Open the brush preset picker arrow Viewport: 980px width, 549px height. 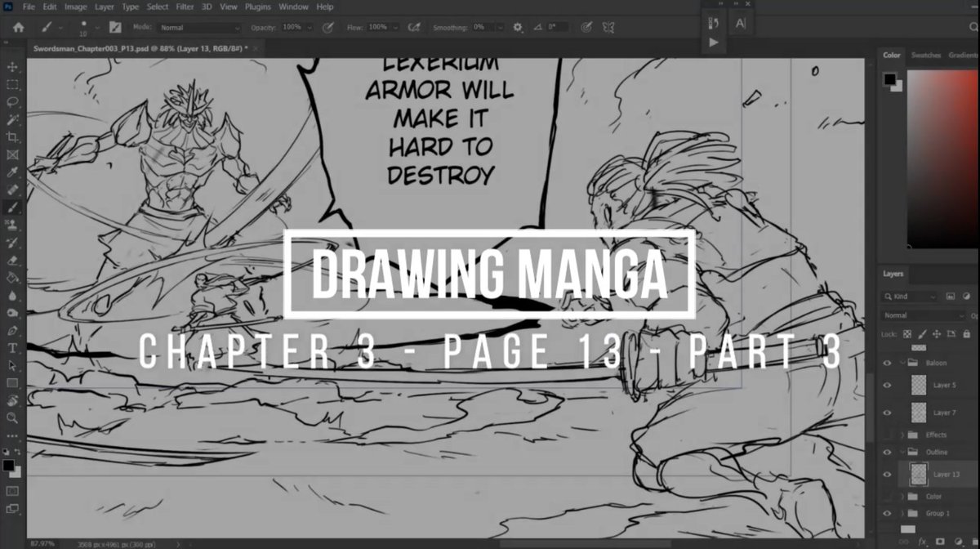[x=97, y=27]
